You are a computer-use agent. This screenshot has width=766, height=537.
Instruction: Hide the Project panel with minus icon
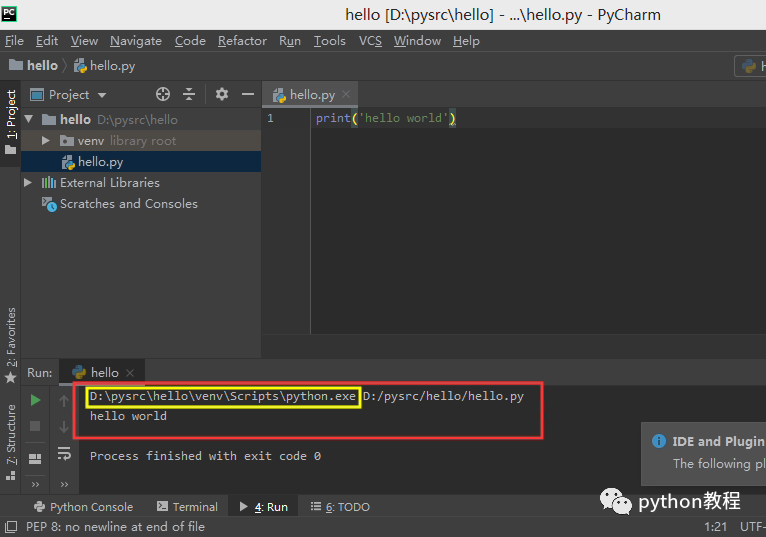click(x=248, y=94)
